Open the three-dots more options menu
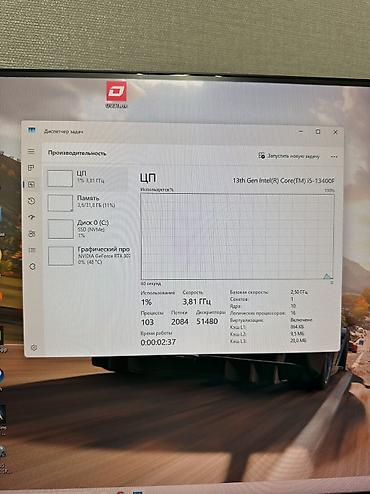The width and height of the screenshot is (370, 494). coord(334,156)
